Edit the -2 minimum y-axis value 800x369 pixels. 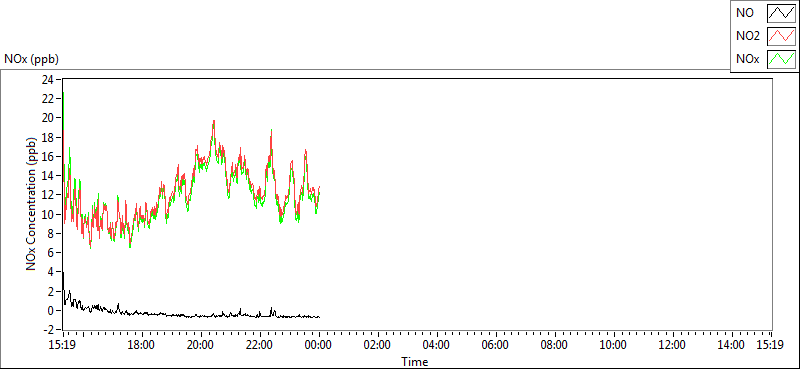point(49,330)
